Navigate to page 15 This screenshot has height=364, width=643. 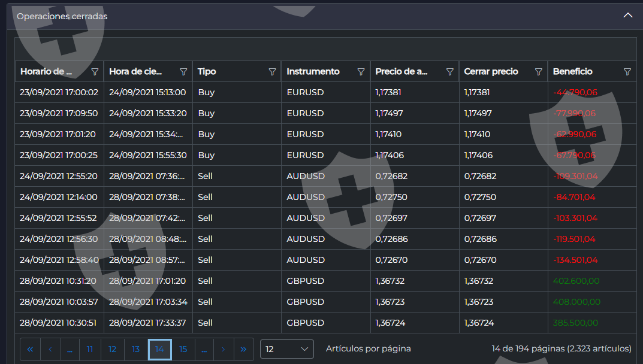183,349
